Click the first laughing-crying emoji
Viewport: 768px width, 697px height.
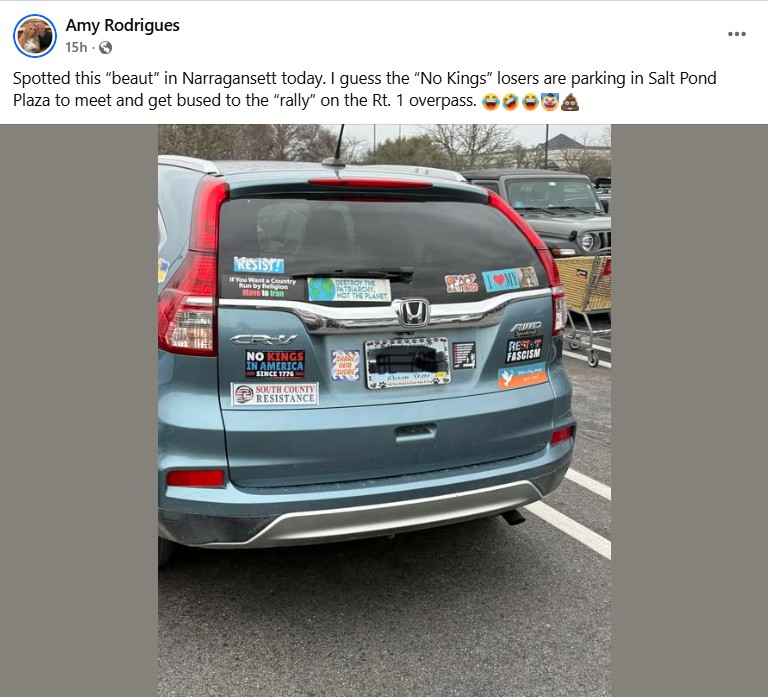coord(490,102)
